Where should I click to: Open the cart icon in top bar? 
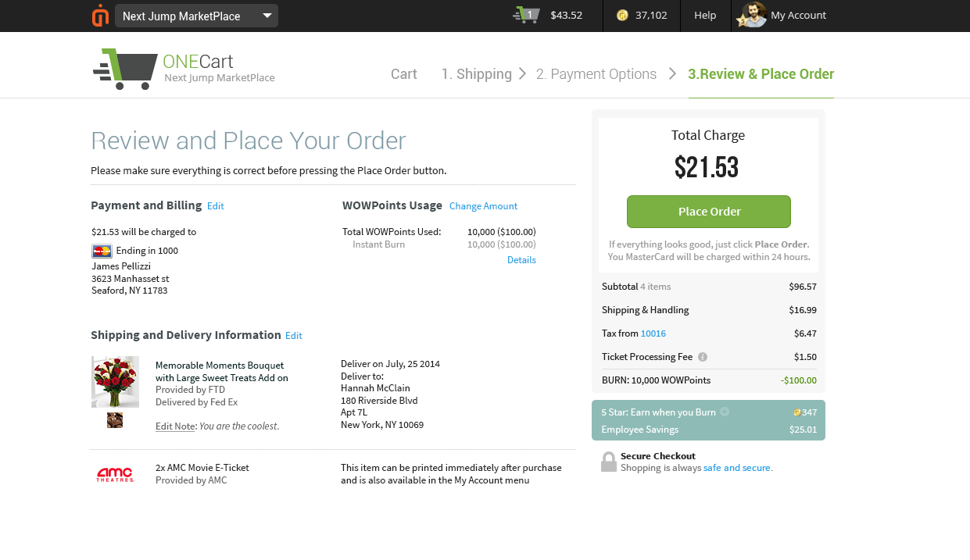pos(527,15)
